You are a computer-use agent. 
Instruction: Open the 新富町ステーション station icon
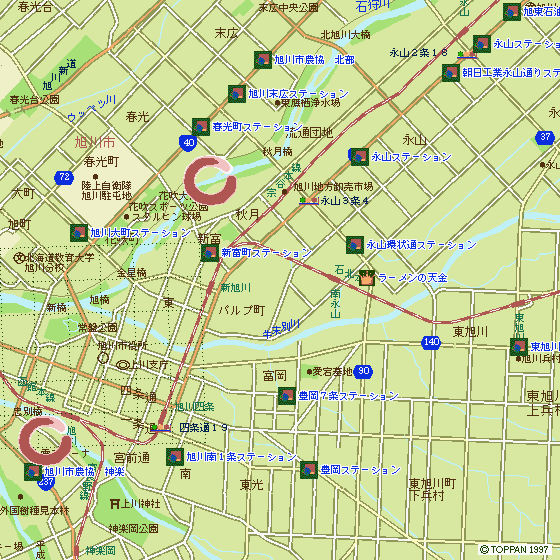210,253
